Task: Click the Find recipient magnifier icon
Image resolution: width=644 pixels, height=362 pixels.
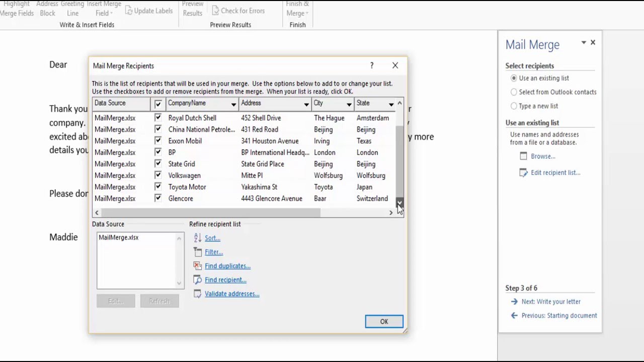Action: point(197,280)
